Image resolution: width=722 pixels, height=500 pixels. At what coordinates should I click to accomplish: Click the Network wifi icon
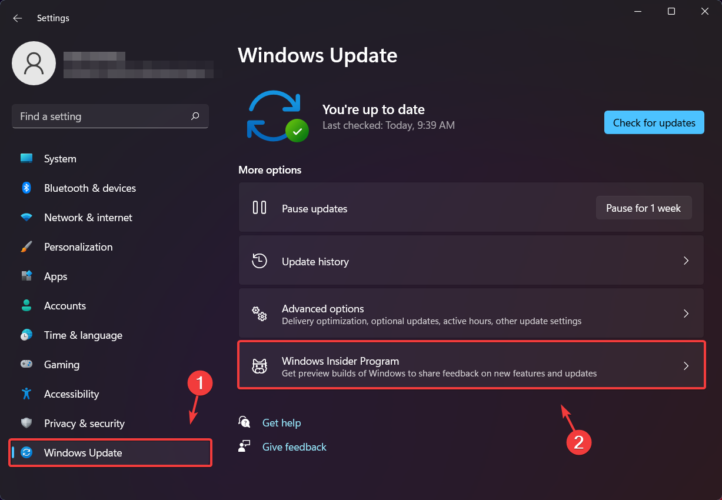pyautogui.click(x=26, y=217)
